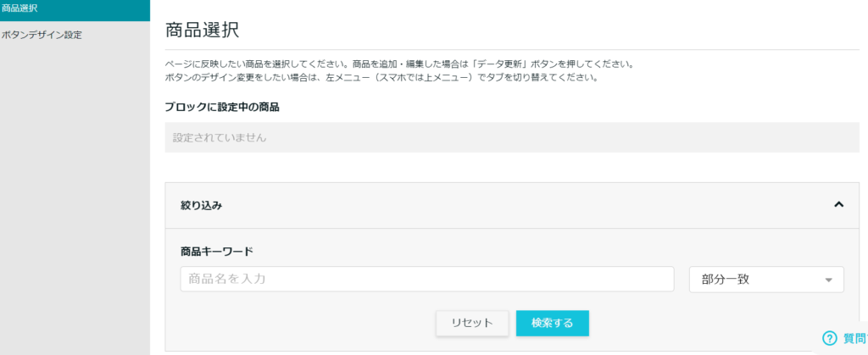Screen dimensions: 868x355
Task: Focus the 商品名を入力 keyword field
Action: 426,280
